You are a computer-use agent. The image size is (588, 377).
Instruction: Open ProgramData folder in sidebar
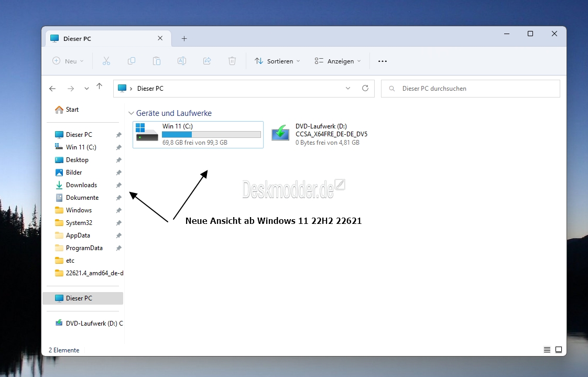[79, 248]
